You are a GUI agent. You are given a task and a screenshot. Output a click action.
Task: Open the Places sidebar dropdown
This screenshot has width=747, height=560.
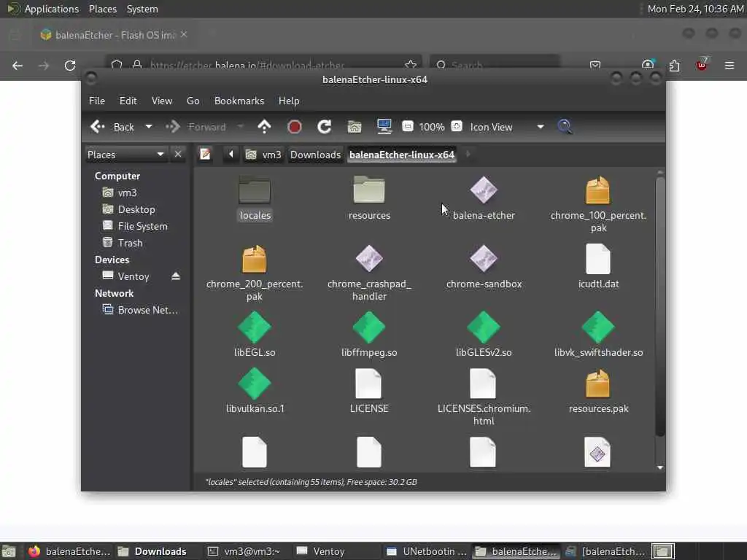[125, 155]
